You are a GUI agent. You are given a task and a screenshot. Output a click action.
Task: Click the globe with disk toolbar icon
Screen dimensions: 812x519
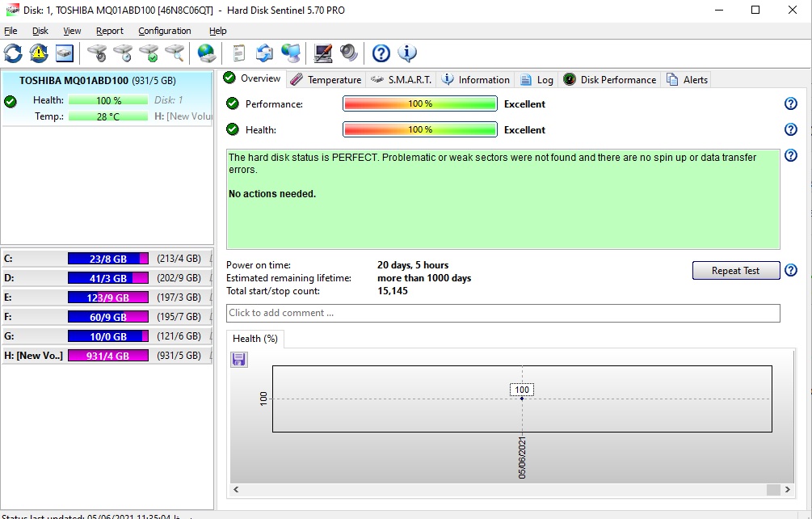207,53
